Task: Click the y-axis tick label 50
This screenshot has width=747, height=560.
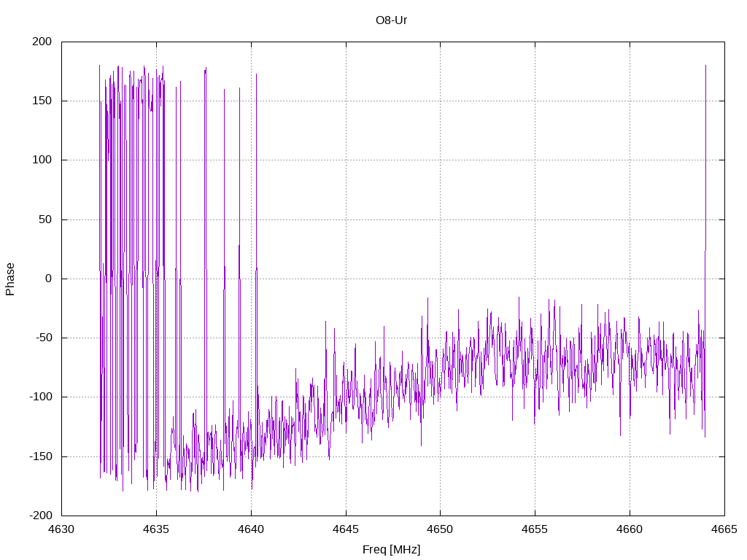Action: click(45, 219)
